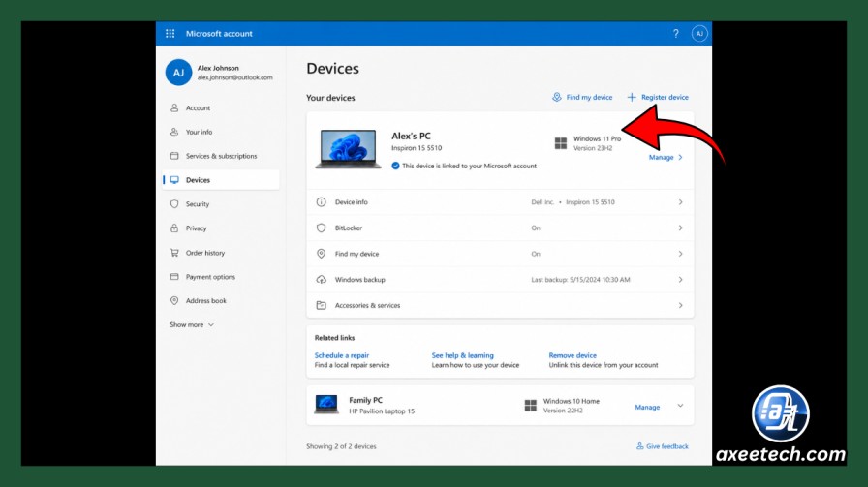Click the Services & subscriptions calendar icon

174,156
